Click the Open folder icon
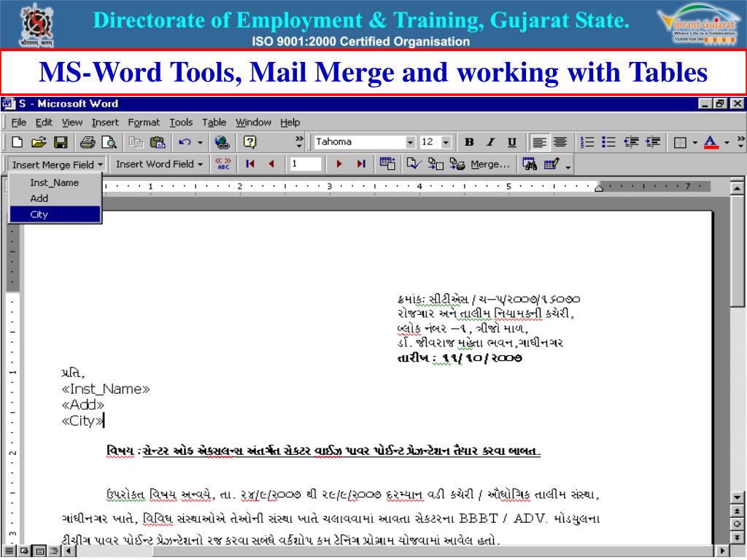The height and width of the screenshot is (560, 747). 39,142
